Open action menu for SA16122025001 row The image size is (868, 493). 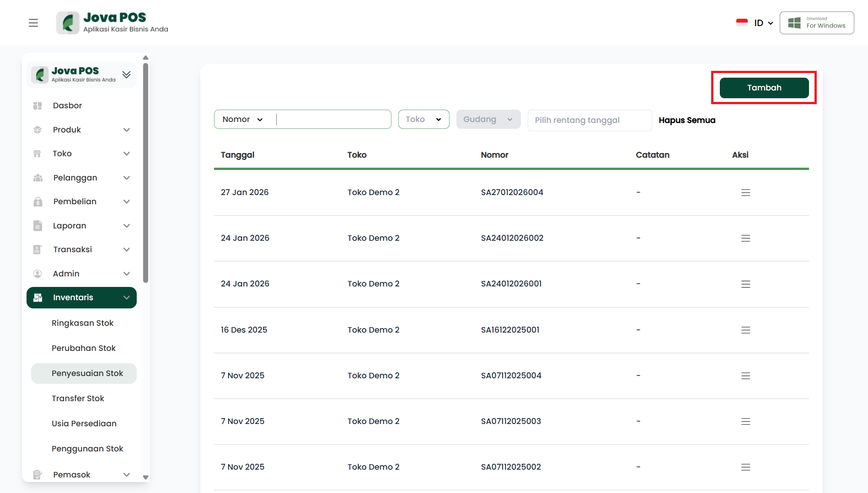745,330
